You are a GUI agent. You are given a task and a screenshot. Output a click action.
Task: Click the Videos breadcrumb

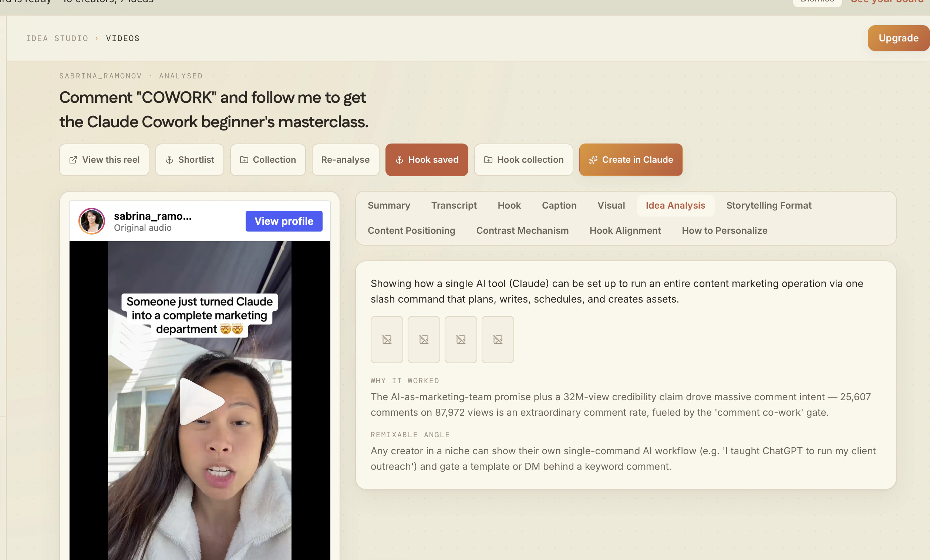123,38
